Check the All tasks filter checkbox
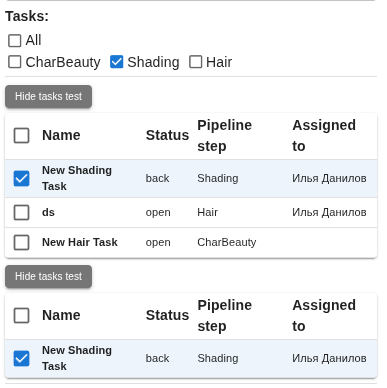387x388 pixels. click(15, 41)
